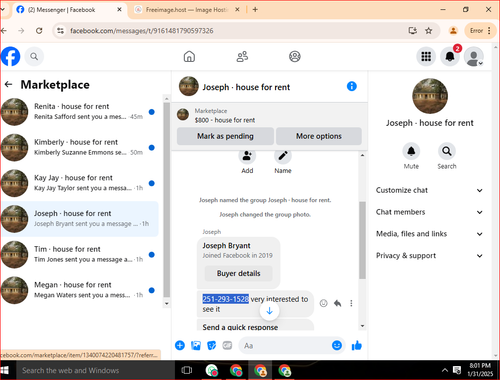Choose a GIF icon
Screen dimensions: 500x380
[x=227, y=346]
